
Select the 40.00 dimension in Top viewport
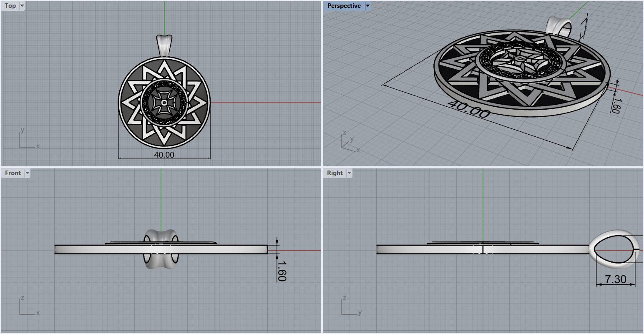click(x=164, y=155)
